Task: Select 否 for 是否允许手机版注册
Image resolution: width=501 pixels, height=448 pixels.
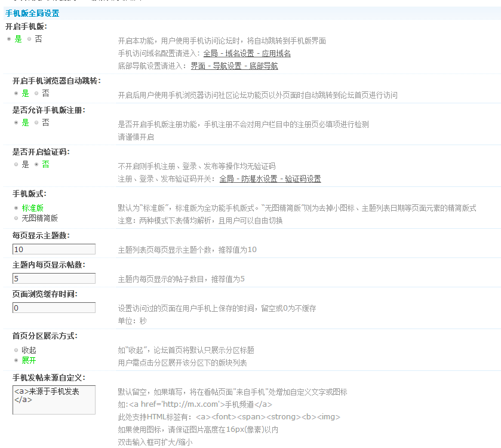Action: [36, 122]
